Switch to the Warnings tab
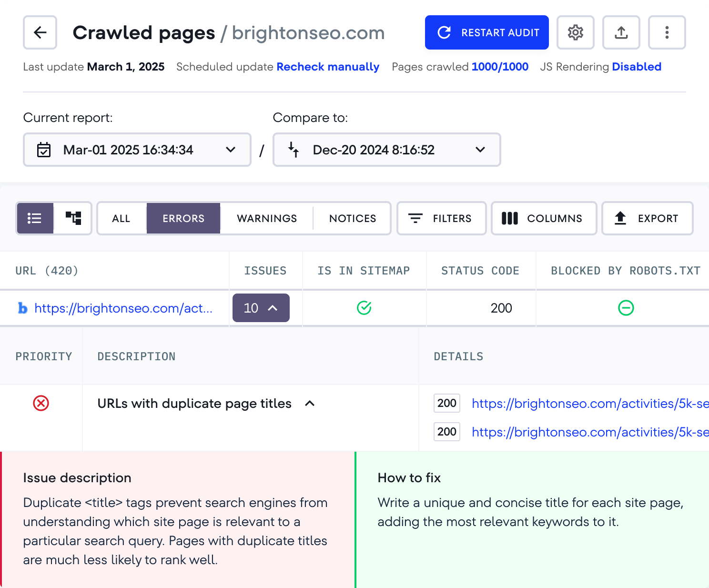This screenshot has width=709, height=588. (266, 218)
